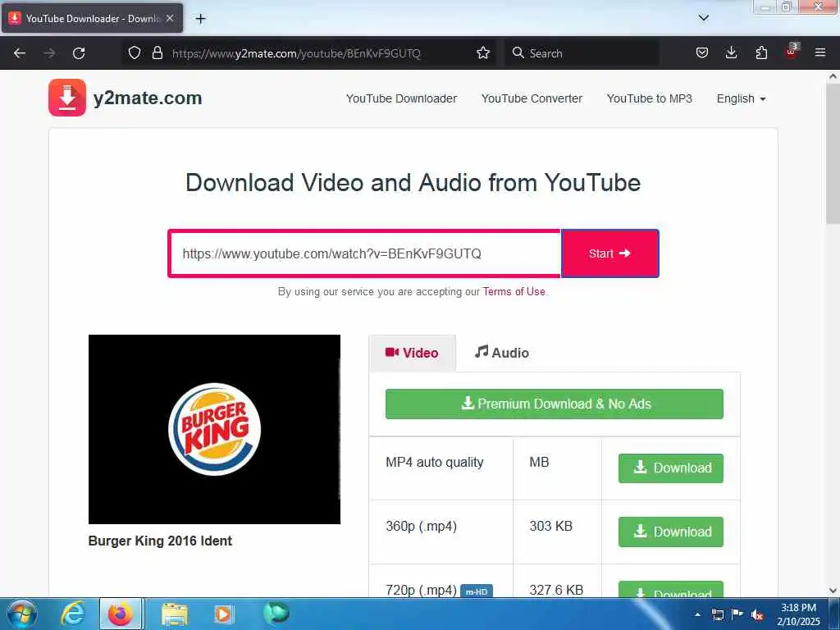The width and height of the screenshot is (840, 630).
Task: Click the y2mate red download logo
Action: click(x=67, y=98)
